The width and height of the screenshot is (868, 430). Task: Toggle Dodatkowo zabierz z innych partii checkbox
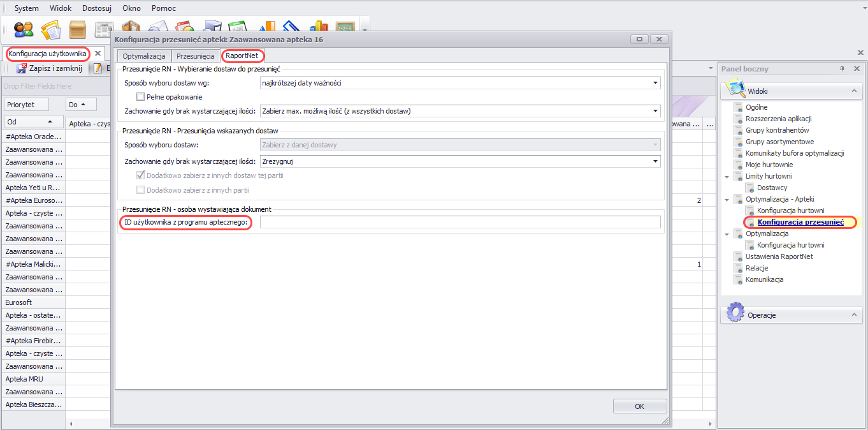[141, 190]
